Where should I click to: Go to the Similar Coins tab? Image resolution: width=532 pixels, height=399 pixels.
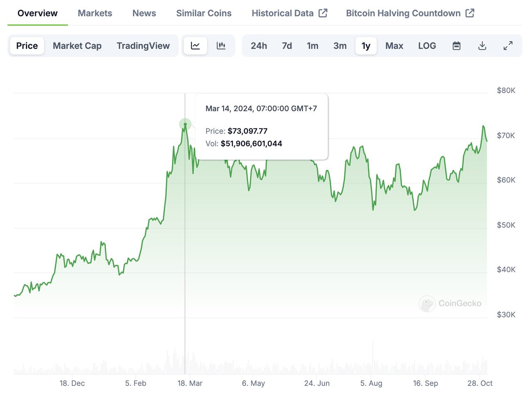click(x=204, y=13)
